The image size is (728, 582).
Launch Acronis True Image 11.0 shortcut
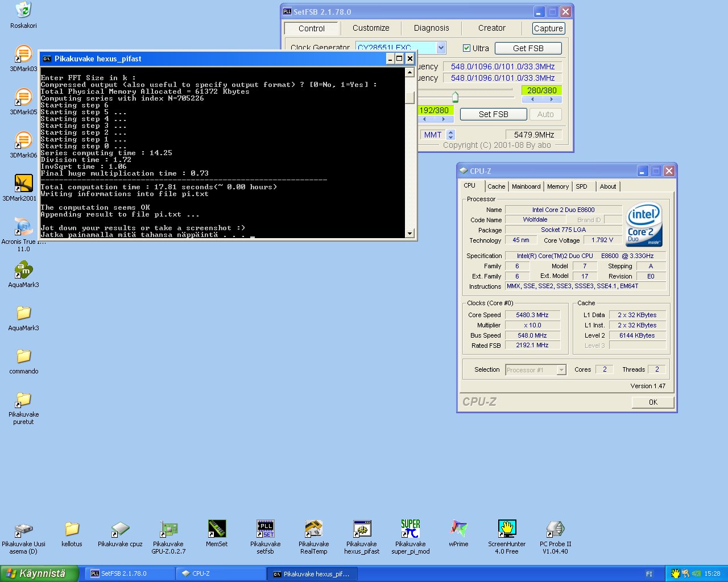tap(23, 234)
